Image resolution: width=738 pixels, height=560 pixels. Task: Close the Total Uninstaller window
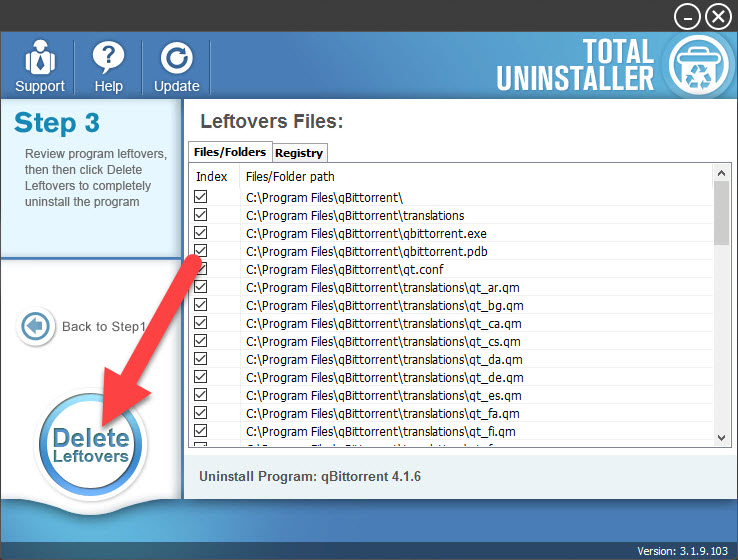pyautogui.click(x=718, y=17)
